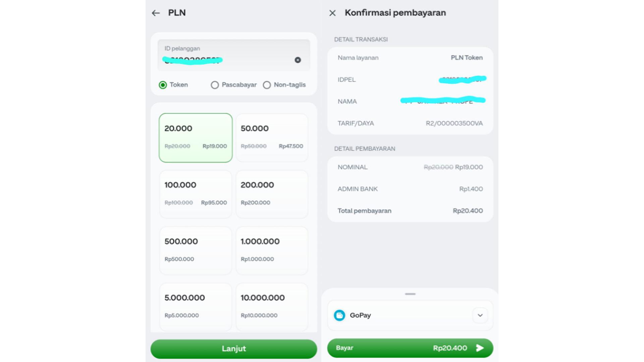Select the 50.000 token denomination
644x362 pixels.
272,137
